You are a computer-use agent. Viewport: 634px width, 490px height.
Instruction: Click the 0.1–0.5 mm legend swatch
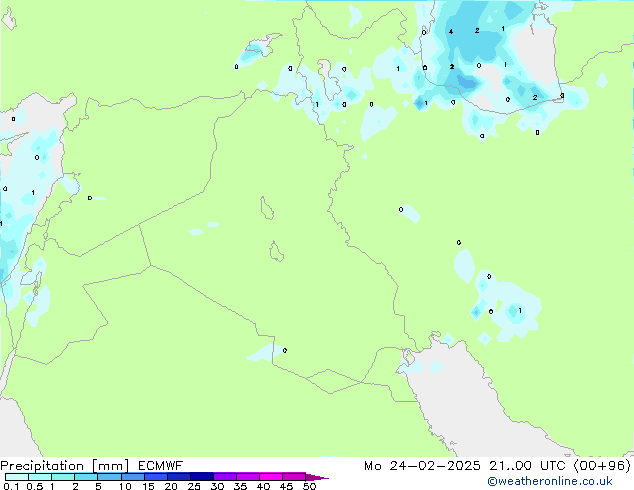17,477
